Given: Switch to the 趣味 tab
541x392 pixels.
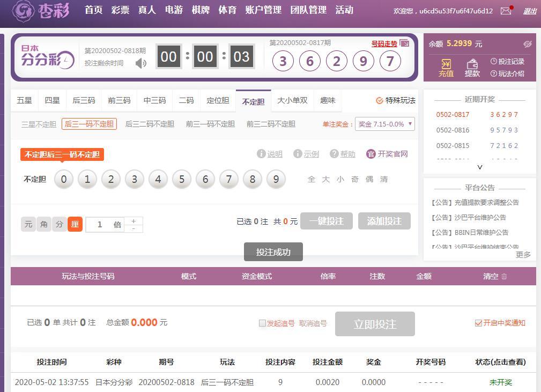Looking at the screenshot, I should click(x=328, y=100).
